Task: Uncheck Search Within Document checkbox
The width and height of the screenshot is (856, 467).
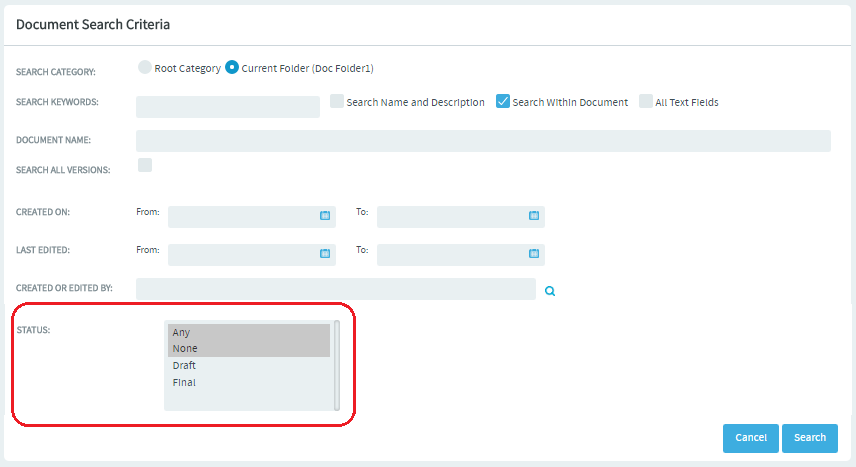Action: (503, 101)
